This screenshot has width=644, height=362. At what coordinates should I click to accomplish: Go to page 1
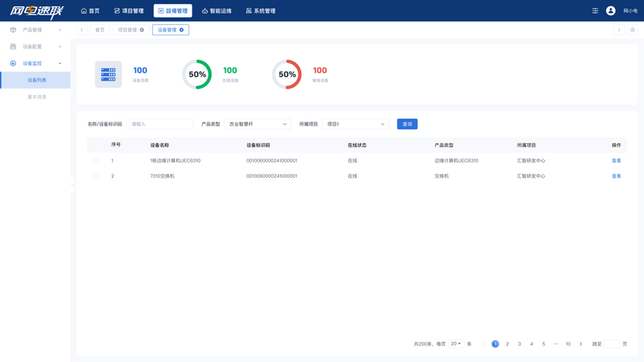495,344
